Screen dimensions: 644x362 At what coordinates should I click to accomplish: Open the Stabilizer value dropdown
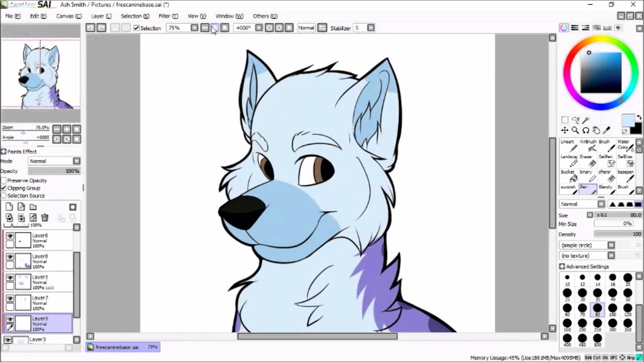pos(371,28)
